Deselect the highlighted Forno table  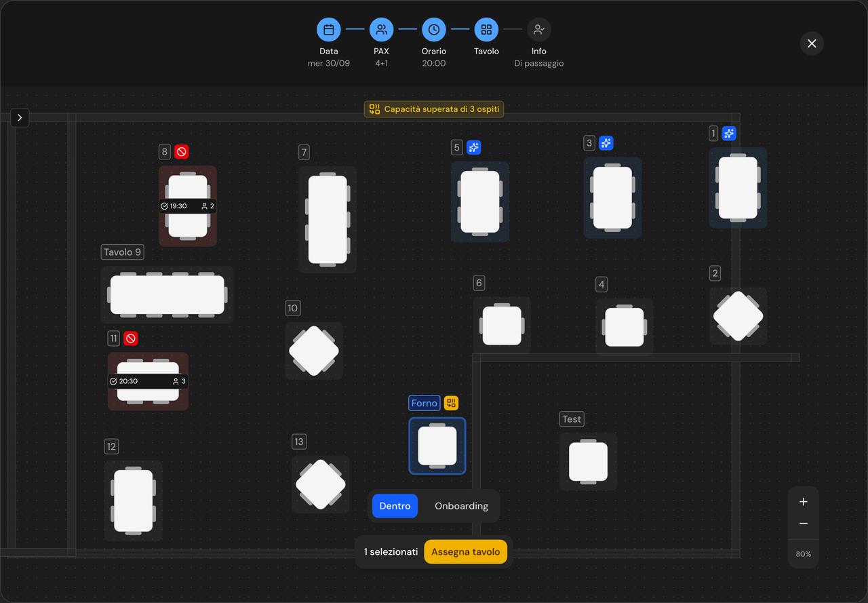coord(437,446)
